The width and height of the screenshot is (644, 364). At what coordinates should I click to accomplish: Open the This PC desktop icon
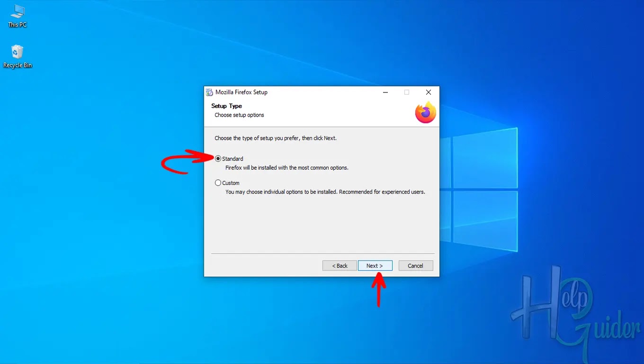(18, 16)
